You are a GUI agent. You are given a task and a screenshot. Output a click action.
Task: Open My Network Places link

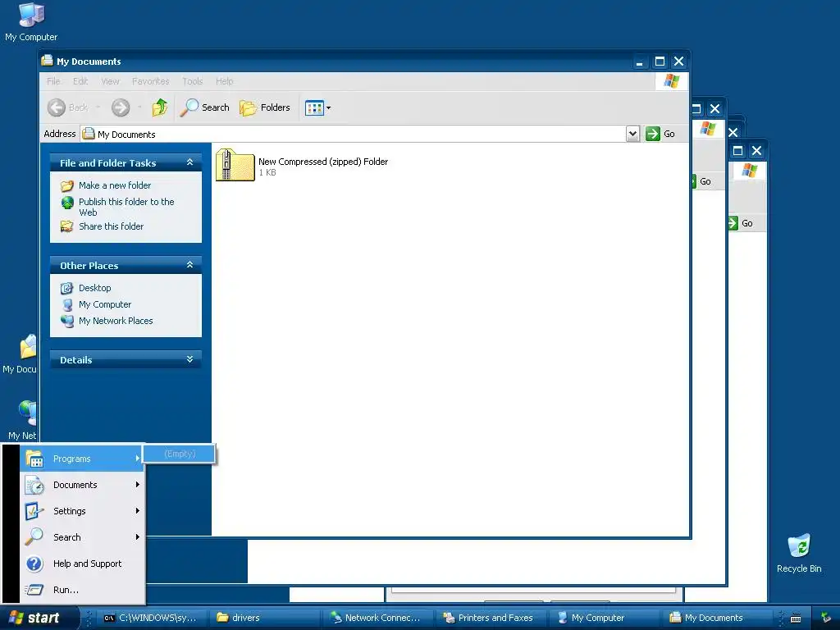pos(116,321)
